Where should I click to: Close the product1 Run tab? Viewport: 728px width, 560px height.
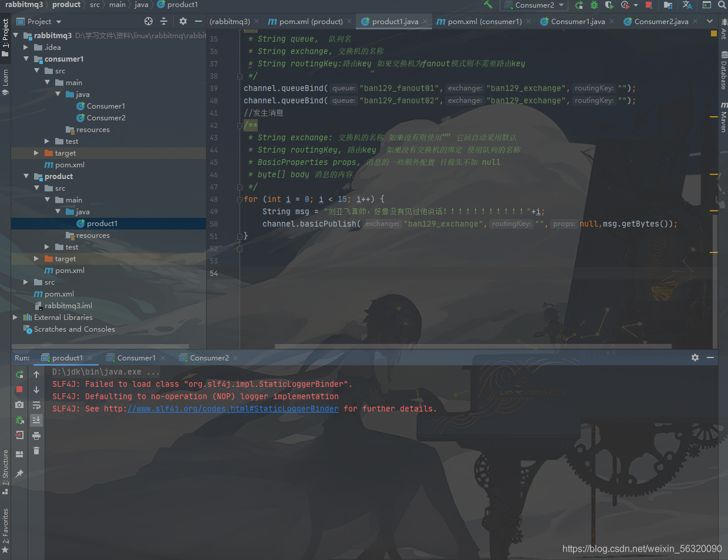(x=89, y=358)
